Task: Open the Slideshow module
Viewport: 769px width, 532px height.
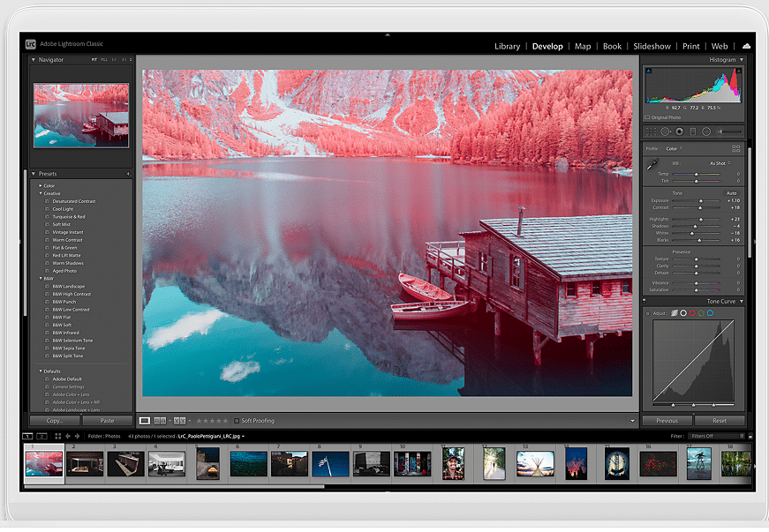Action: tap(652, 46)
